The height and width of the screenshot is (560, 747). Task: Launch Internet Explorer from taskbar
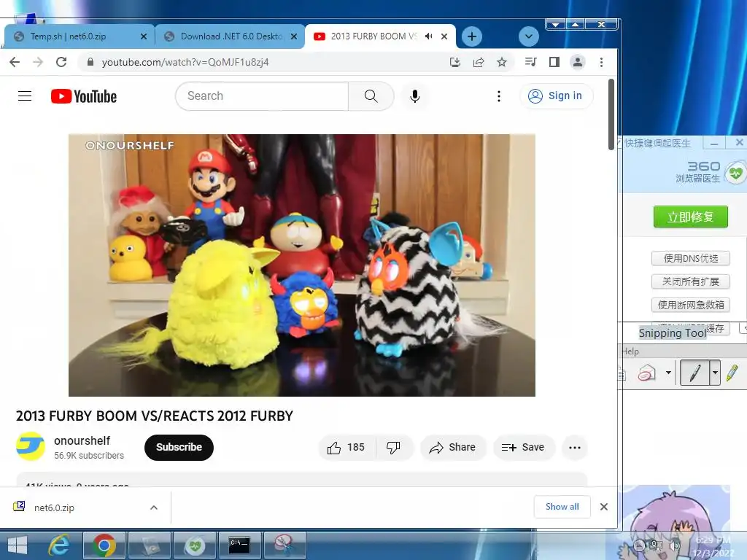[60, 545]
